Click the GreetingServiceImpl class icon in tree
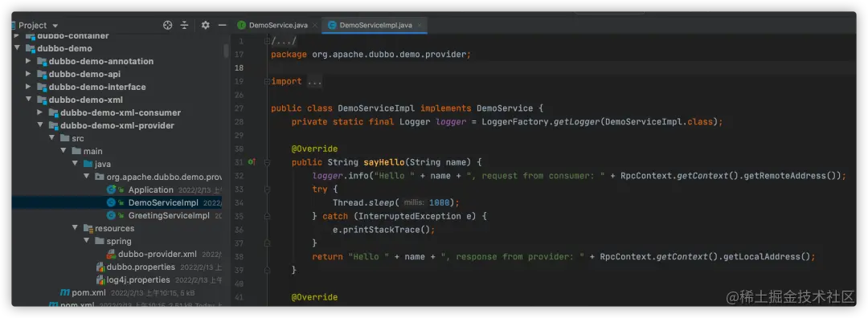This screenshot has height=318, width=868. [x=111, y=216]
